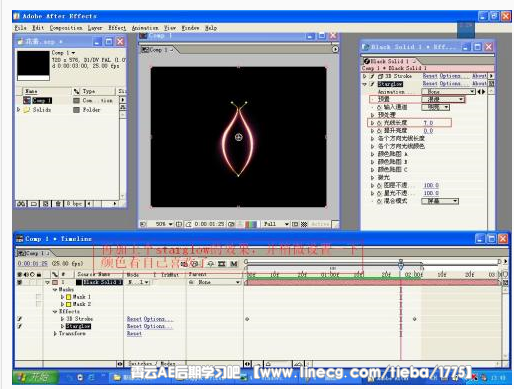Click the Windows Start button
514x389 pixels.
[35, 377]
